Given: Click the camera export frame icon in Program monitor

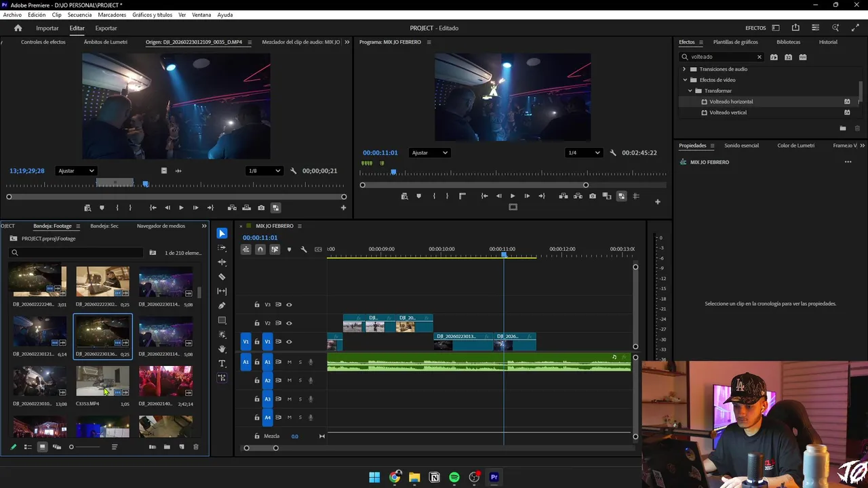Looking at the screenshot, I should coord(593,197).
